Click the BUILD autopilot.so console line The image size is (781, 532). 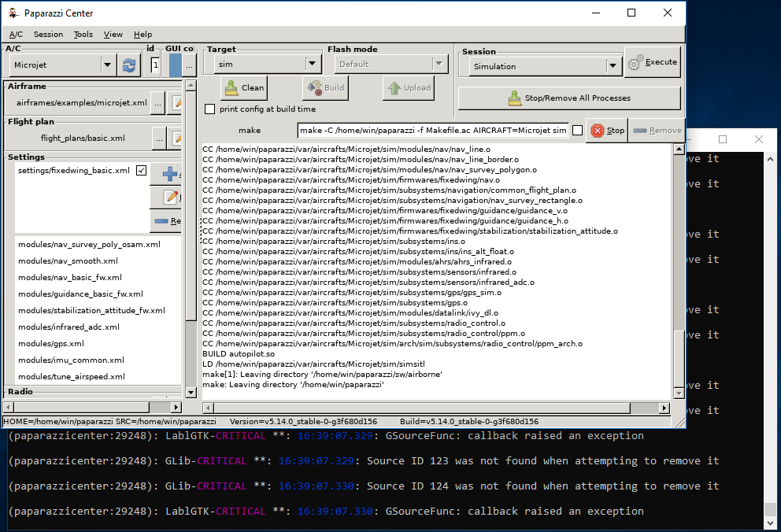point(239,354)
